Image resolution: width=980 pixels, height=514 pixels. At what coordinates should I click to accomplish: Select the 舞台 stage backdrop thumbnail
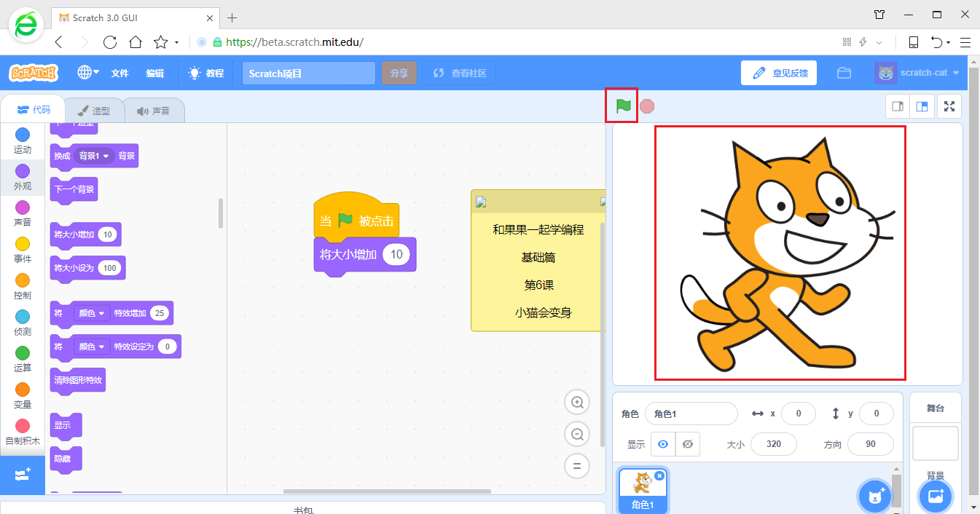[936, 444]
